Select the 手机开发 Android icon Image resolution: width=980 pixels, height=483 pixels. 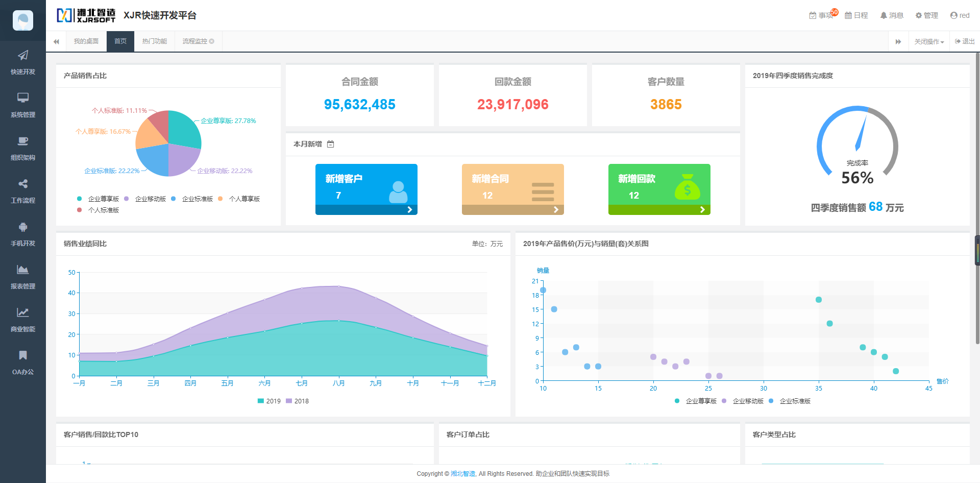(23, 227)
